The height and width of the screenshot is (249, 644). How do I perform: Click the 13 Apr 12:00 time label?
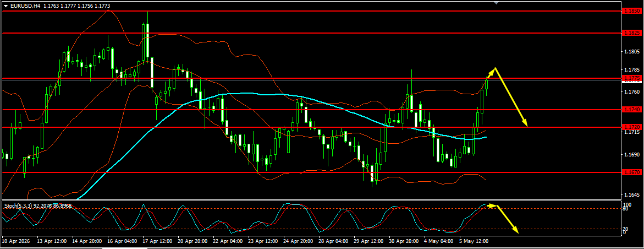pyautogui.click(x=52, y=241)
